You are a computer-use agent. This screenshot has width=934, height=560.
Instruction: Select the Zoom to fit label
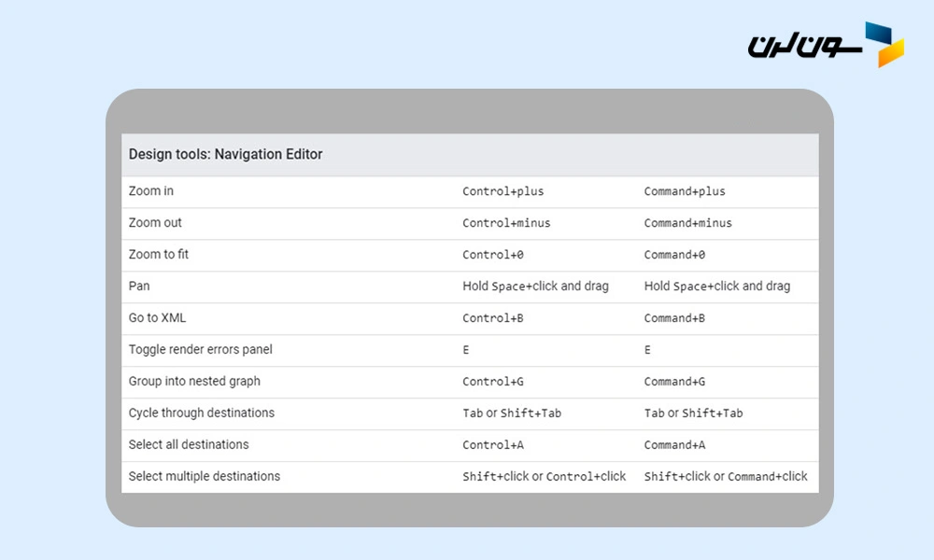(159, 255)
